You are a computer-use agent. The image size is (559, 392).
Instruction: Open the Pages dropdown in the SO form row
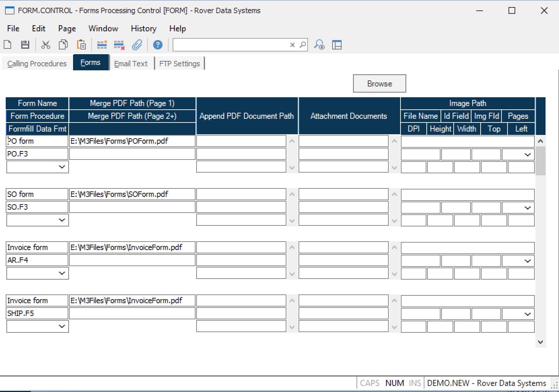point(527,208)
